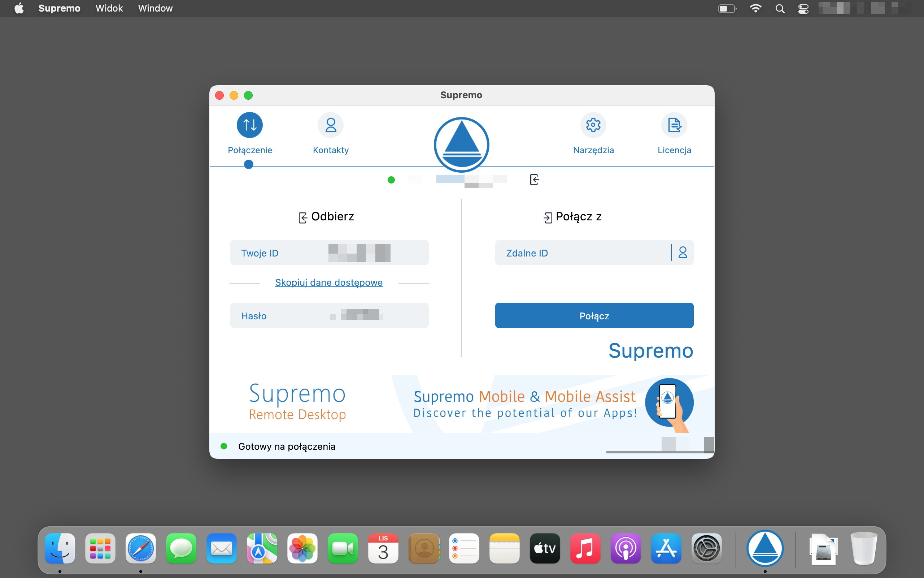924x578 pixels.
Task: Close the Supremo window
Action: [x=219, y=95]
